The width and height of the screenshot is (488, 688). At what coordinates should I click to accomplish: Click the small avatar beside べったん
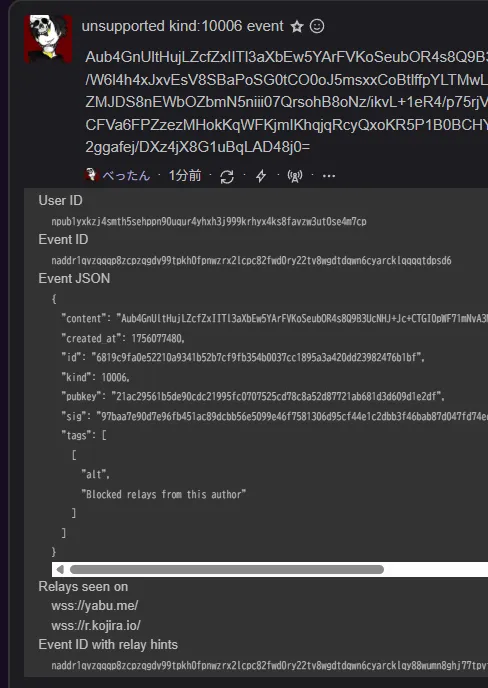(91, 175)
